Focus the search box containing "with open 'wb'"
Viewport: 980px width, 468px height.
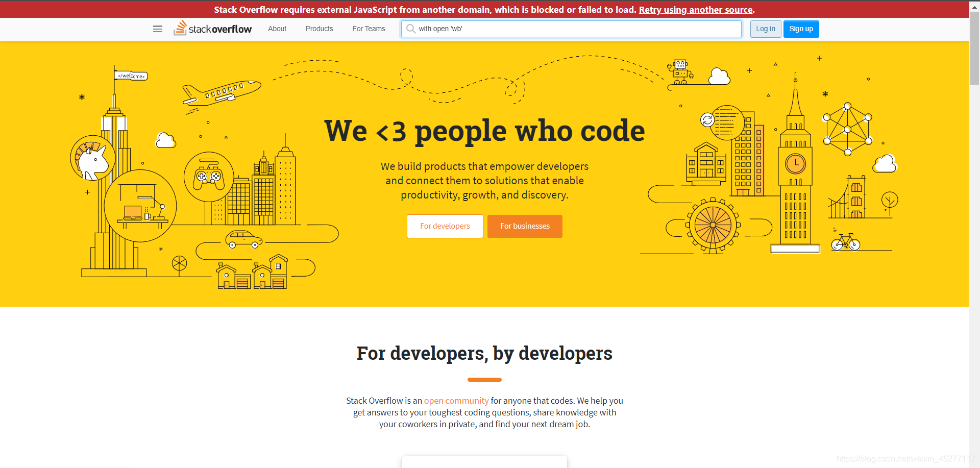tap(571, 29)
